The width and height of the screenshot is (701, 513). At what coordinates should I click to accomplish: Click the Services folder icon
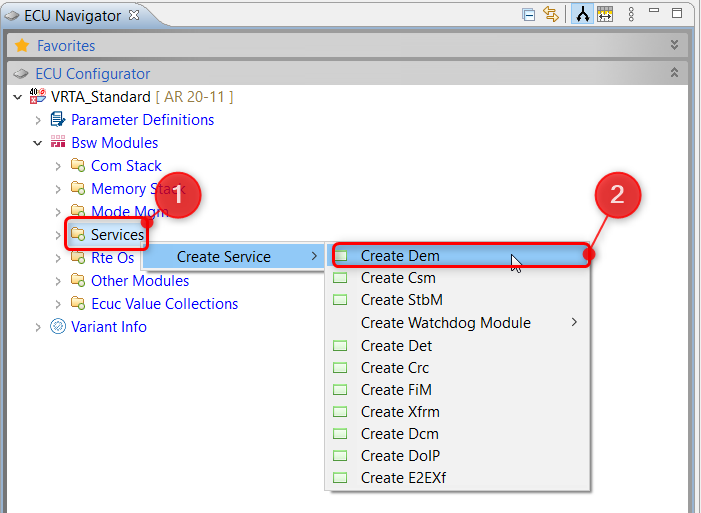[78, 234]
